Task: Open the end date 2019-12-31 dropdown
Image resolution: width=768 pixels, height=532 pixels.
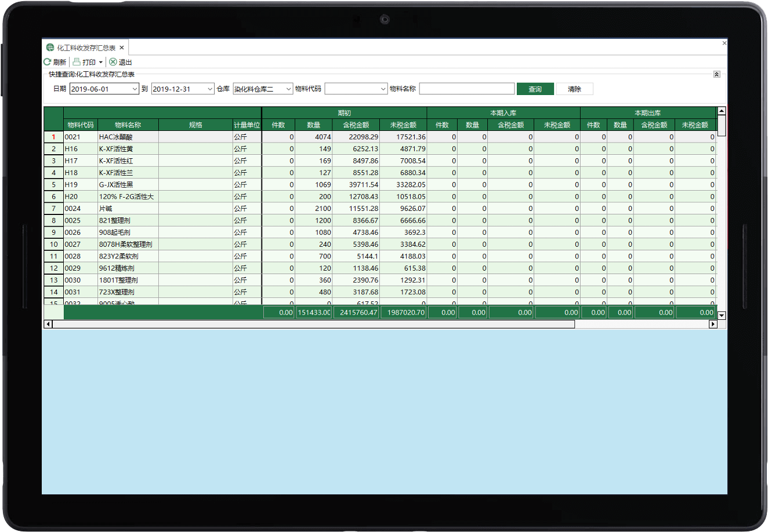Action: click(210, 89)
